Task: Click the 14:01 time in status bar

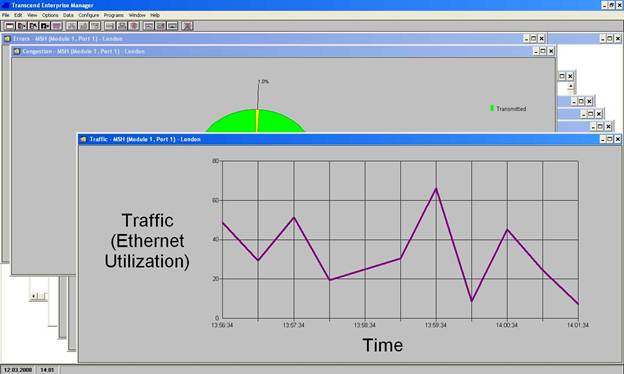Action: click(x=47, y=370)
